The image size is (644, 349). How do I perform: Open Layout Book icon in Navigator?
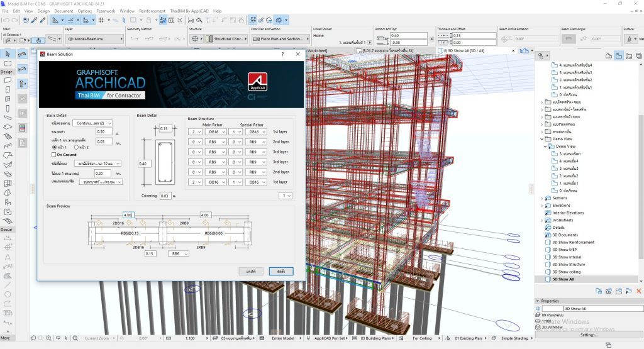[x=629, y=56]
